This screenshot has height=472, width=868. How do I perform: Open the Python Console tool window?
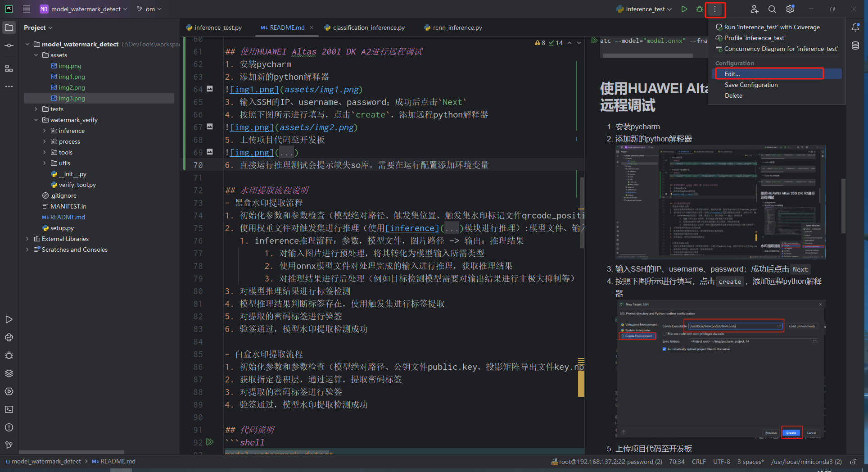point(9,337)
